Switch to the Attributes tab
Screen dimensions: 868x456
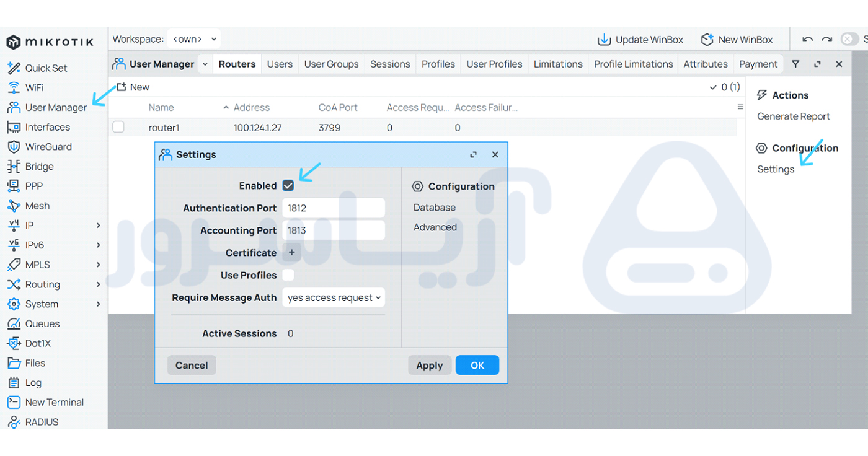click(706, 64)
